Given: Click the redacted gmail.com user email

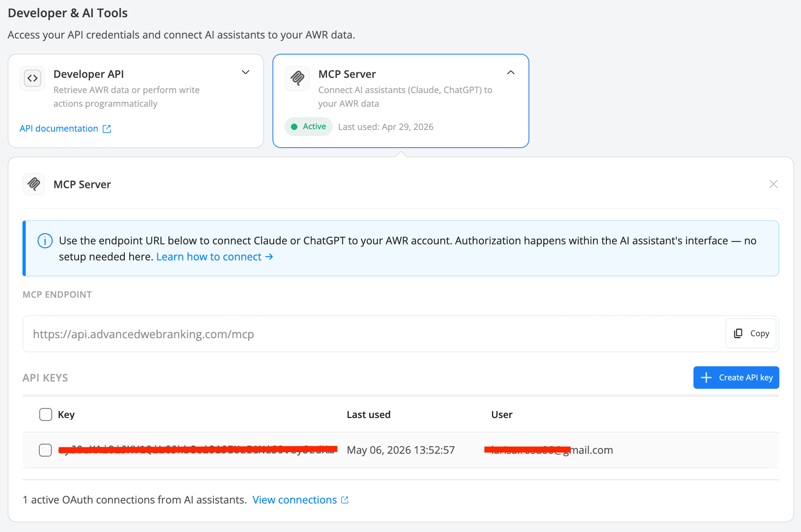Looking at the screenshot, I should click(549, 450).
